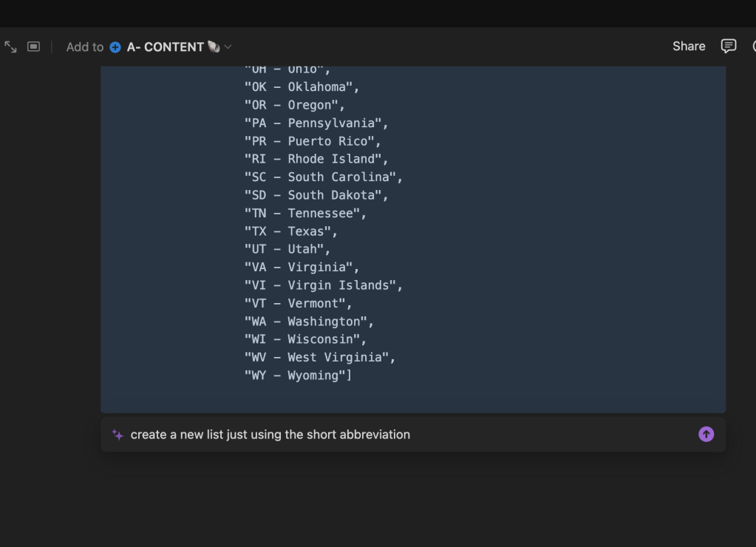Click the AI sparkle icon in prompt
The width and height of the screenshot is (756, 547).
click(118, 435)
